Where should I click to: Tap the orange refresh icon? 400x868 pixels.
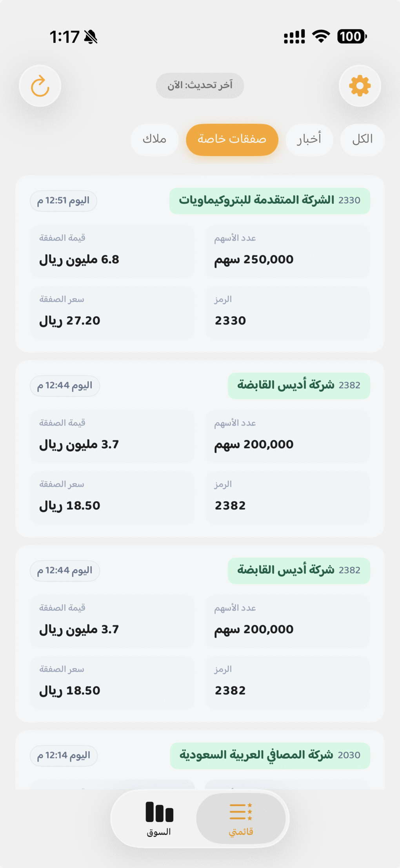40,86
